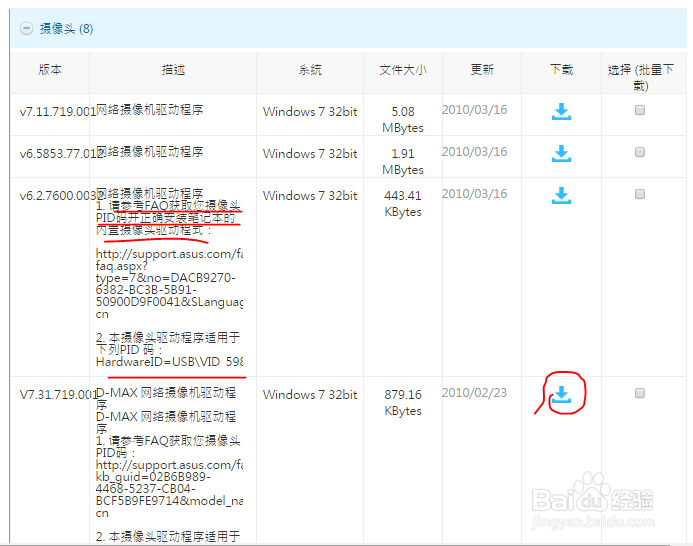This screenshot has height=546, width=693.
Task: Download driver v7.11.719.001
Action: (561, 111)
